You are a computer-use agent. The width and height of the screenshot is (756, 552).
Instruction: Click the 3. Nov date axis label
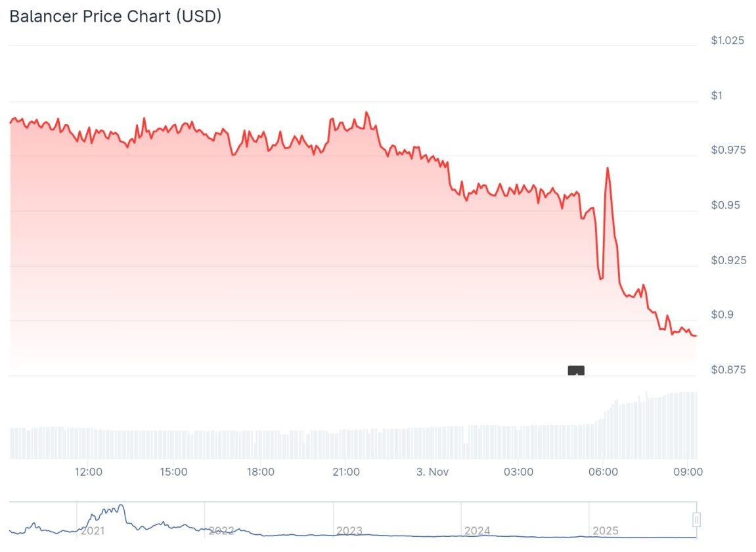click(x=432, y=472)
